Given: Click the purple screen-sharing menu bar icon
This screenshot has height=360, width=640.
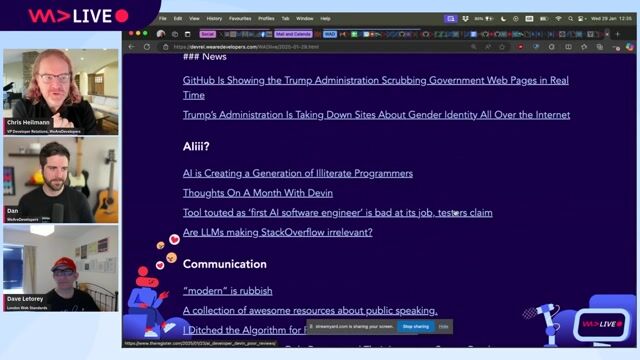Looking at the screenshot, I should 451,19.
